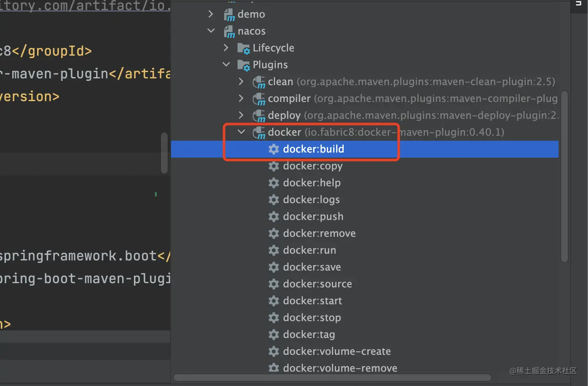Select the docker:build goal
This screenshot has height=386, width=588.
pyautogui.click(x=313, y=149)
